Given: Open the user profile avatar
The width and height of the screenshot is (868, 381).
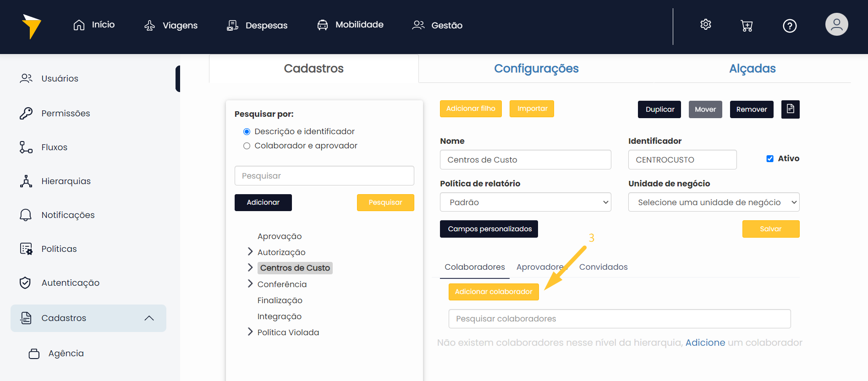Looking at the screenshot, I should click(836, 25).
